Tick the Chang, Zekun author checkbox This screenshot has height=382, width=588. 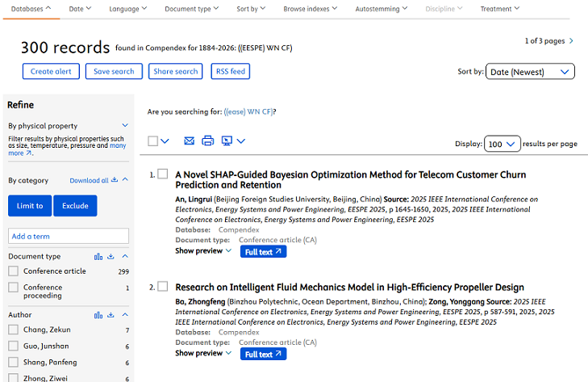point(13,330)
